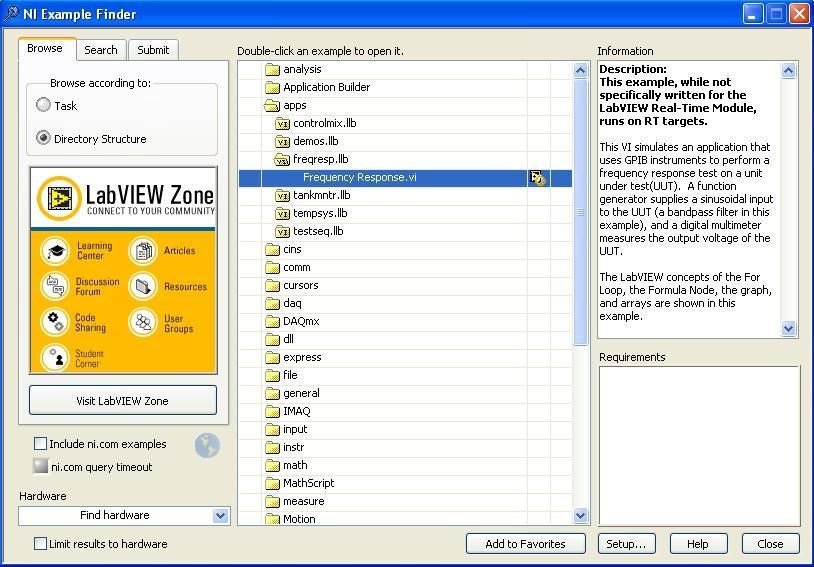Click the RT target icon beside Frequency Response.vi
This screenshot has height=567, width=814.
[537, 178]
